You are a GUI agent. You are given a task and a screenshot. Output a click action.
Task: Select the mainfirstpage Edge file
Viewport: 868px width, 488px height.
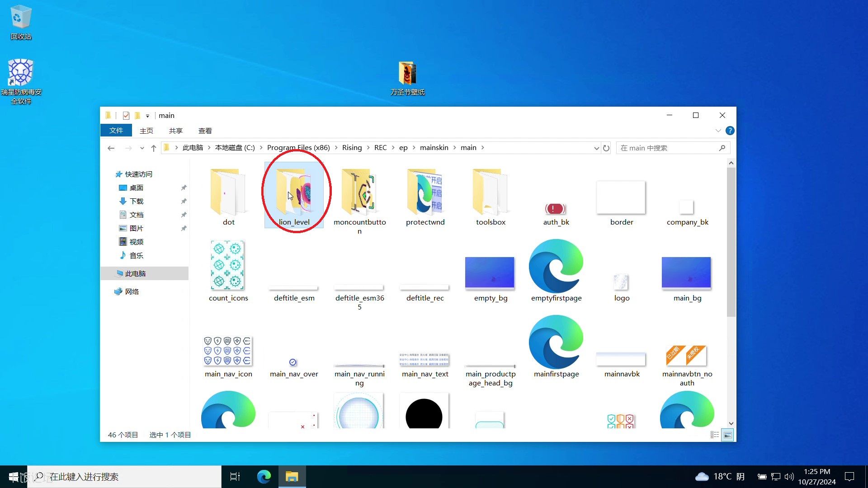click(x=556, y=347)
